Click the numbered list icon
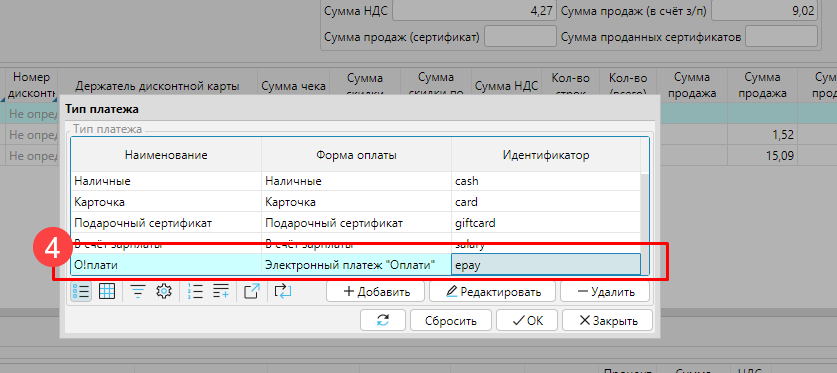This screenshot has height=373, width=837. 195,291
